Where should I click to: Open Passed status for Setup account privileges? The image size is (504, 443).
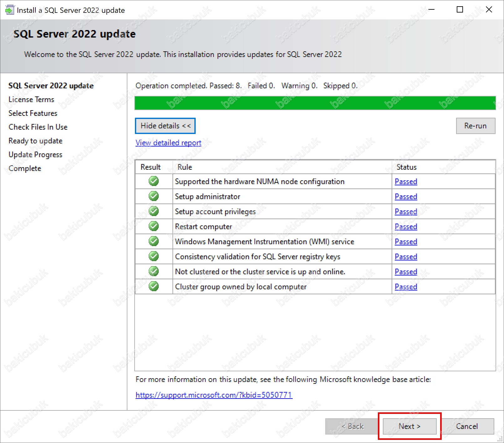click(x=406, y=212)
